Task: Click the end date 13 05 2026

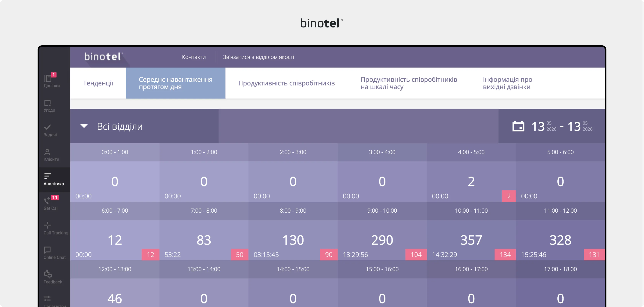Action: point(580,126)
